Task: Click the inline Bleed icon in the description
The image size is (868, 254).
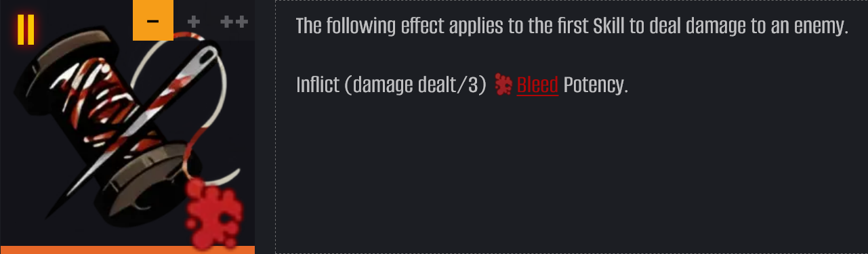Action: [x=503, y=85]
